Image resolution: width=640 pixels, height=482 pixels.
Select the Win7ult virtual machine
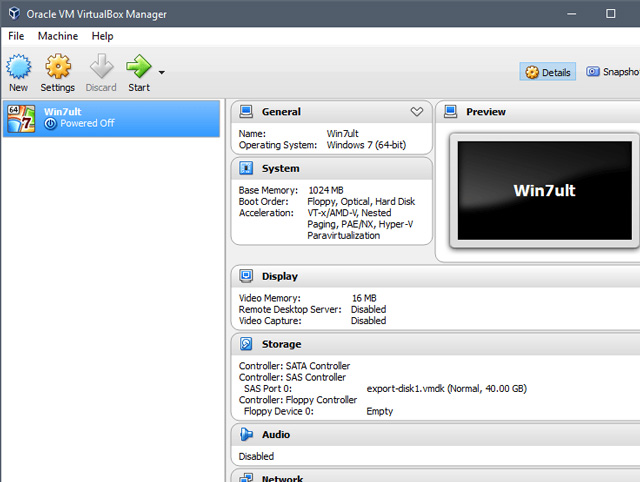[110, 117]
